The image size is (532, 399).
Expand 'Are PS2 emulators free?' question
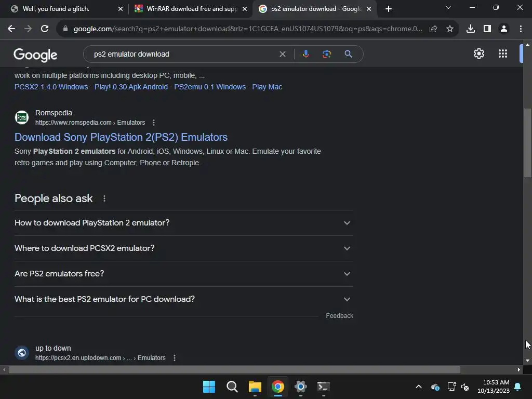point(184,274)
